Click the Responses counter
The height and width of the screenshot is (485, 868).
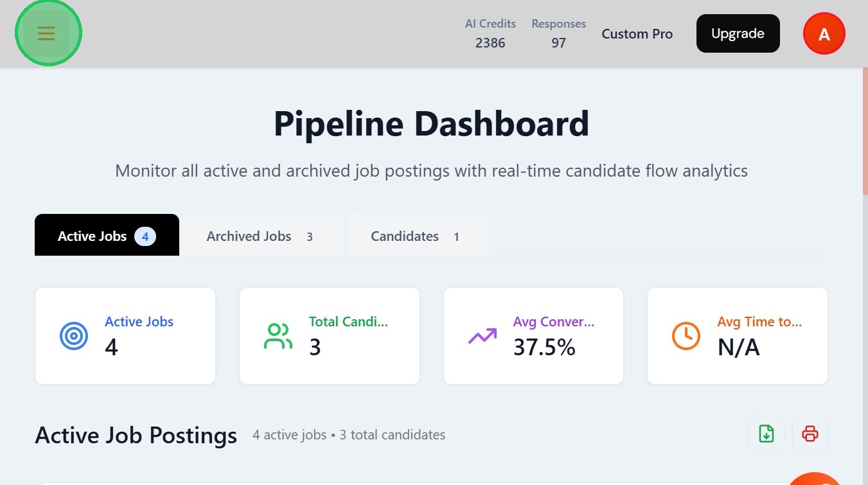[558, 33]
